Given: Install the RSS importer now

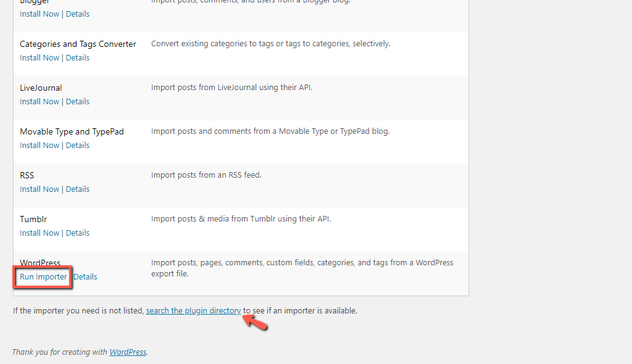Looking at the screenshot, I should 39,189.
